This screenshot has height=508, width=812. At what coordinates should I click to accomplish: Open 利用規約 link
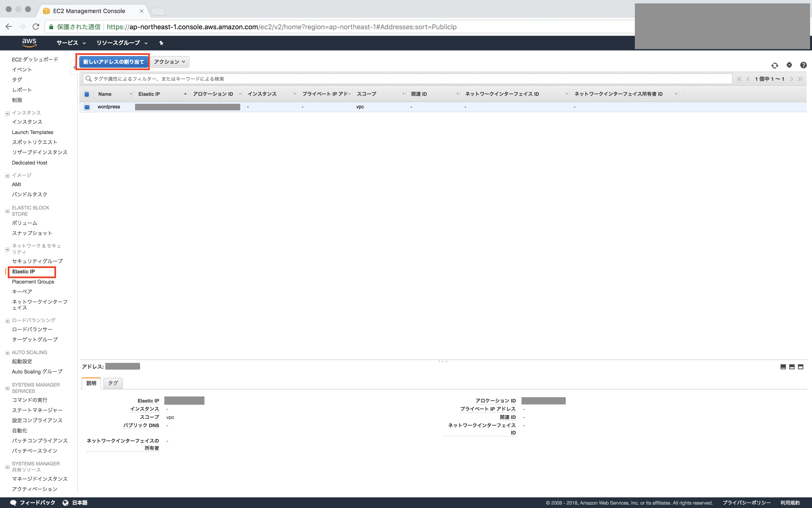(x=790, y=503)
